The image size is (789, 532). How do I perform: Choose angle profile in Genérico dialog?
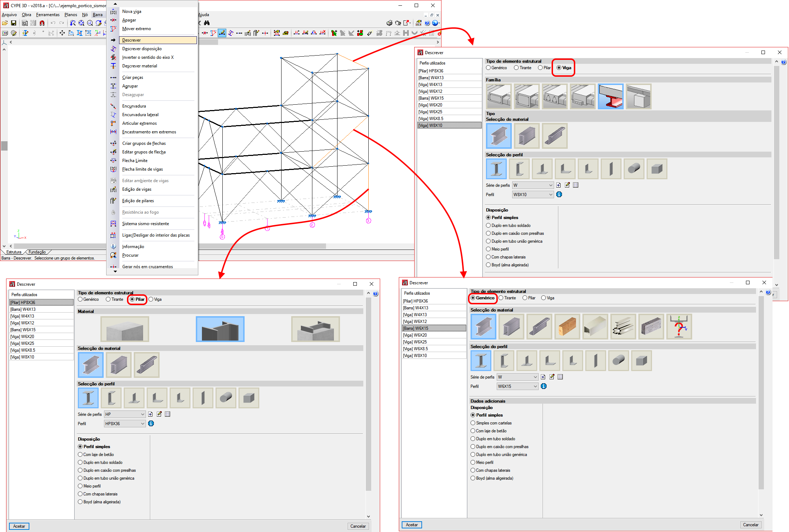pos(549,361)
